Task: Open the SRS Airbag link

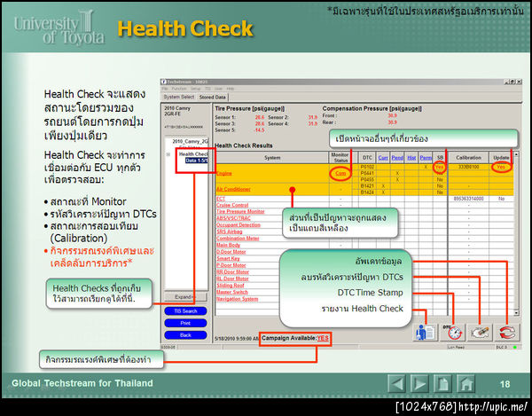Action: [x=230, y=232]
